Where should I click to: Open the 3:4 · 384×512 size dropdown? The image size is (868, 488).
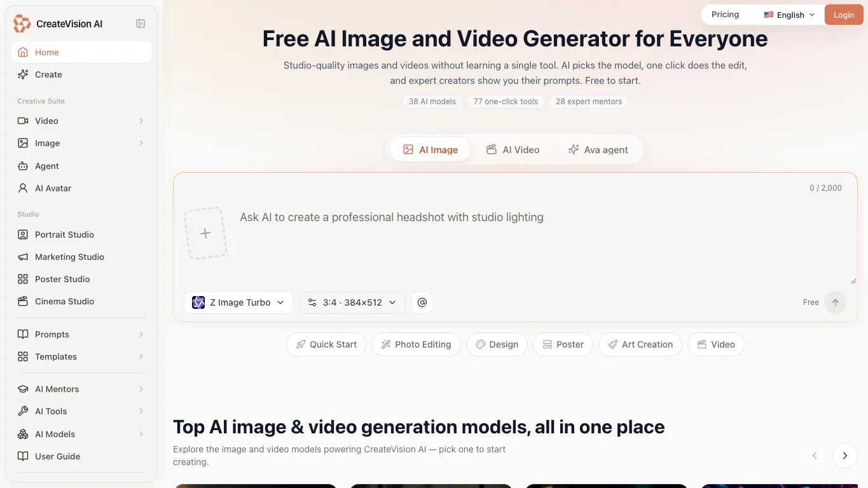click(352, 302)
